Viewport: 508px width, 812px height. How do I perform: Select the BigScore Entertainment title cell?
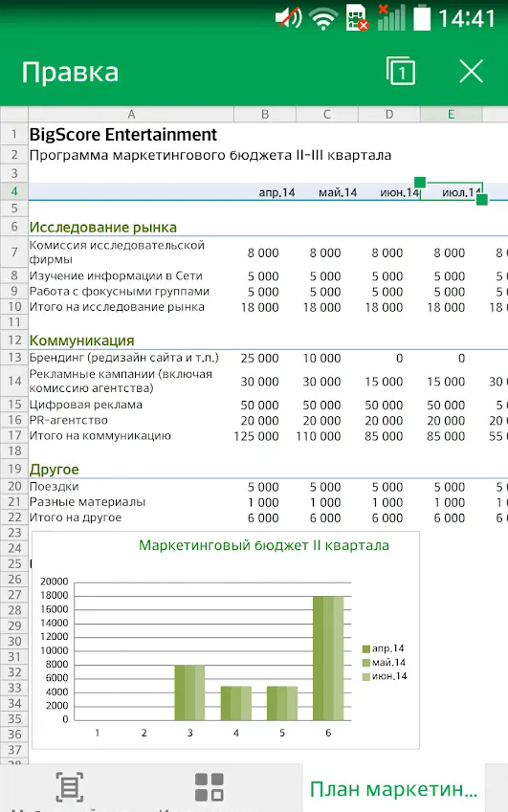pos(122,135)
